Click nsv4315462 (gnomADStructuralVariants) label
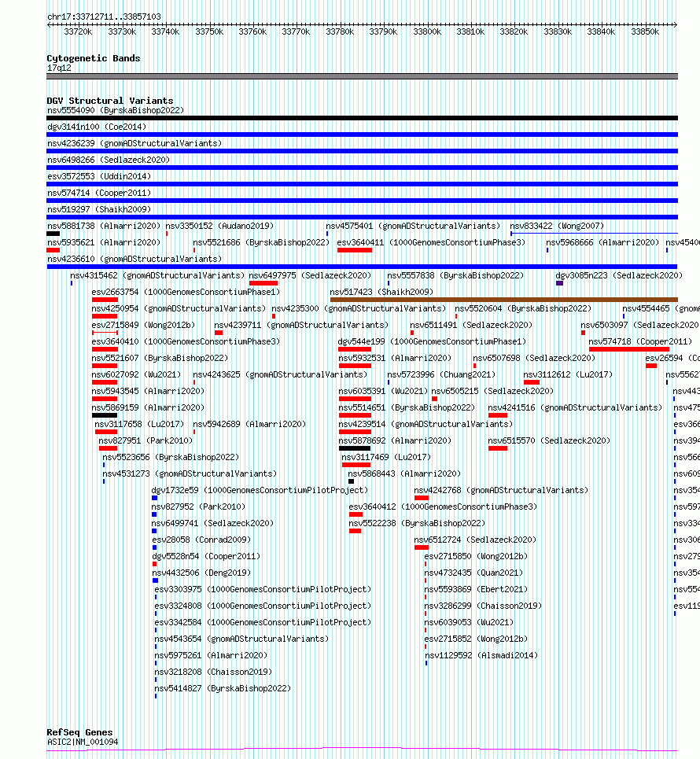This screenshot has height=759, width=700. pos(157,275)
